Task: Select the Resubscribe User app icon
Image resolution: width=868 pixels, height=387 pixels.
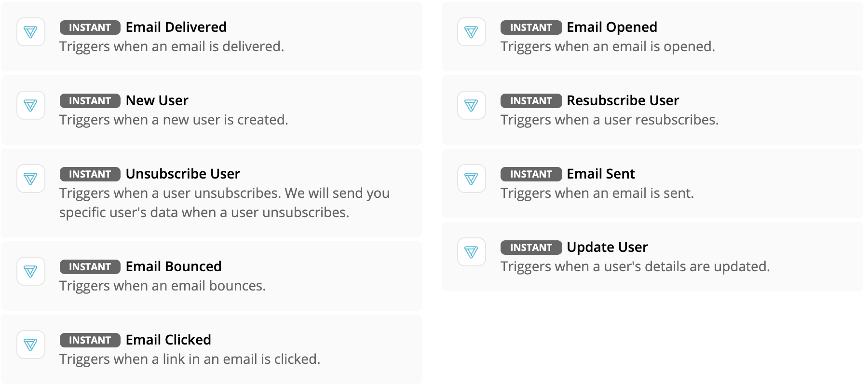Action: pos(472,105)
